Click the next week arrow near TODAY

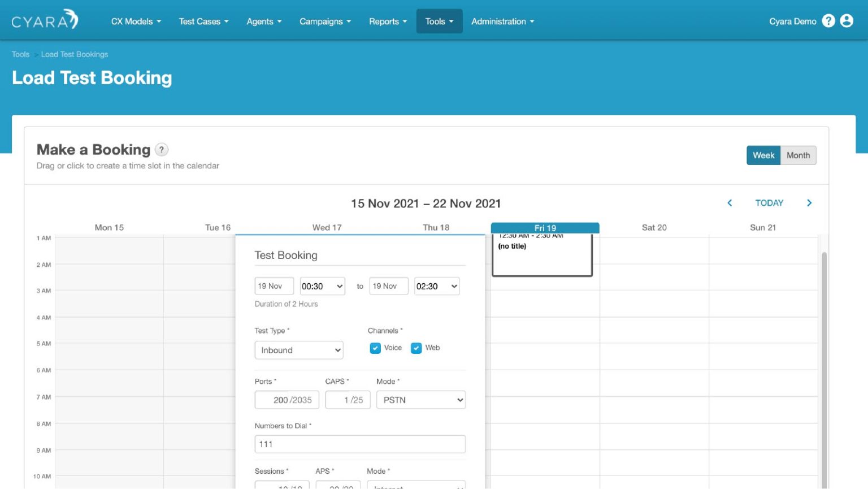coord(809,203)
